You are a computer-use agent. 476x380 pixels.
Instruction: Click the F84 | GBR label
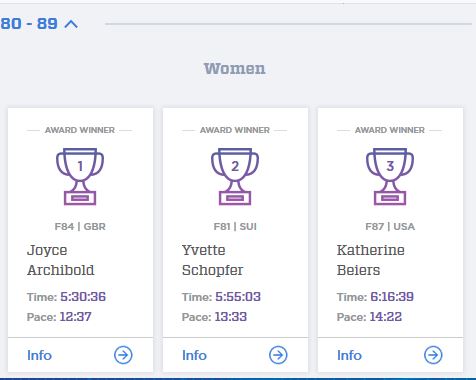pos(80,227)
